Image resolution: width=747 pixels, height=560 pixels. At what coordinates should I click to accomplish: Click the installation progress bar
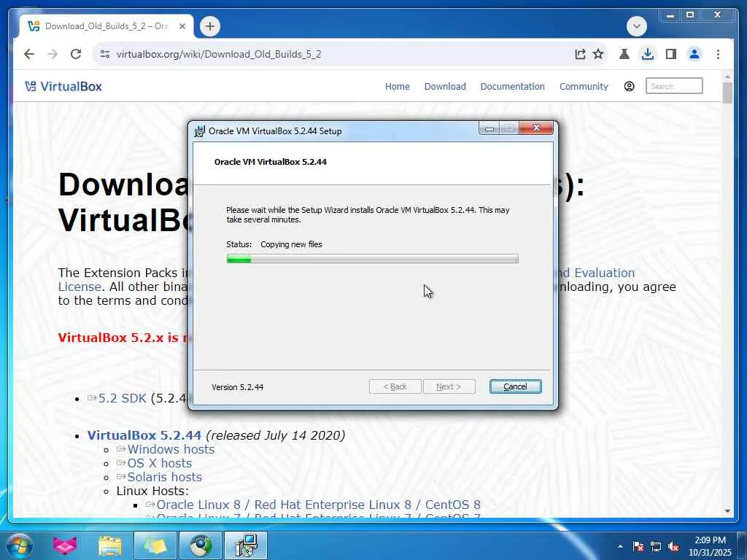pos(372,259)
